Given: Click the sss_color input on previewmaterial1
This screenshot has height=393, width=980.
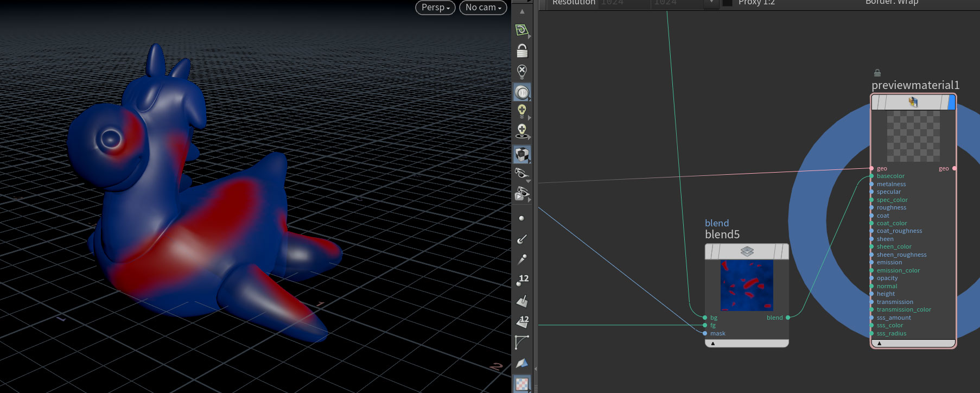Looking at the screenshot, I should pyautogui.click(x=871, y=325).
